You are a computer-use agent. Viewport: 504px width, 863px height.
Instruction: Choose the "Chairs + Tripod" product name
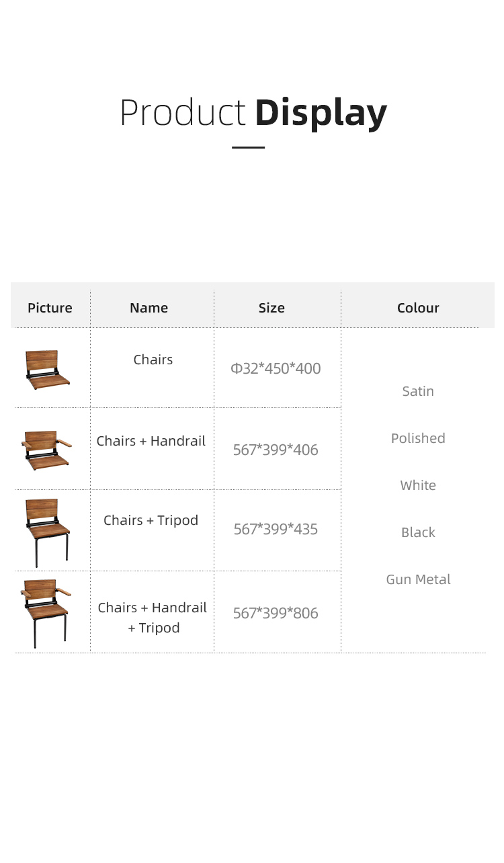click(x=151, y=520)
